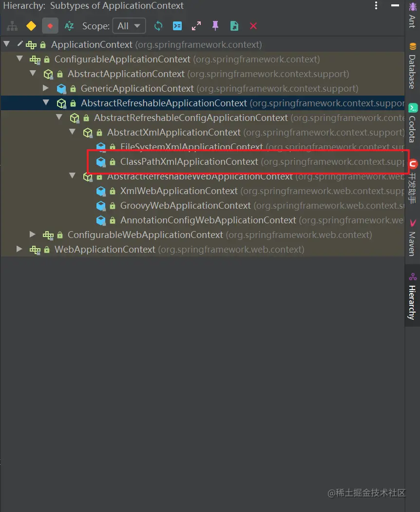The height and width of the screenshot is (512, 420).
Task: Open the Scope All dropdown
Action: pyautogui.click(x=129, y=26)
